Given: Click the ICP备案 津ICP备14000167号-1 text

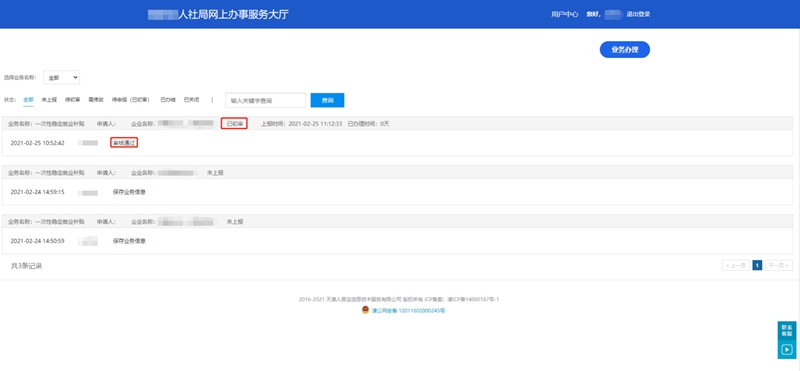Looking at the screenshot, I should (x=462, y=300).
